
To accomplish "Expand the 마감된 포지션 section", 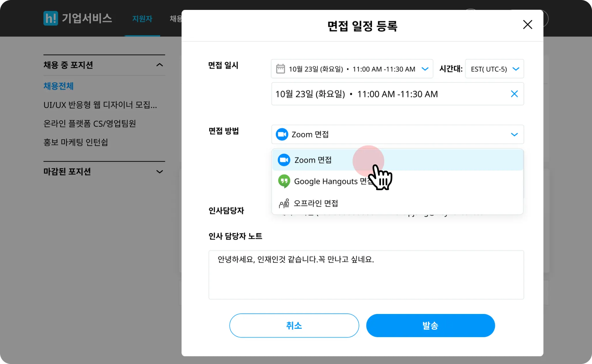I will (x=160, y=172).
